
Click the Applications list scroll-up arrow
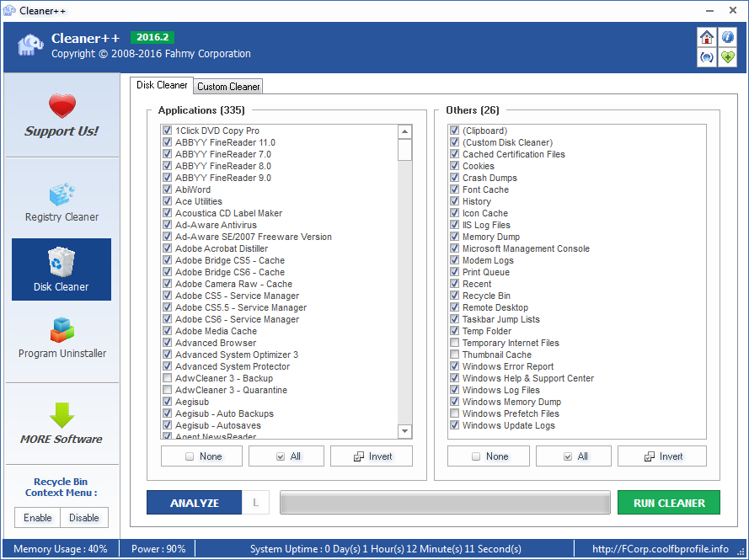click(x=404, y=131)
